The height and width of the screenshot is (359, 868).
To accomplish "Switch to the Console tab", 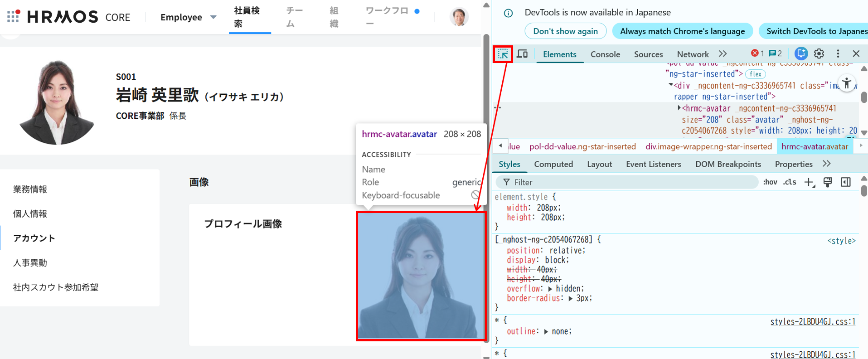I will point(605,54).
